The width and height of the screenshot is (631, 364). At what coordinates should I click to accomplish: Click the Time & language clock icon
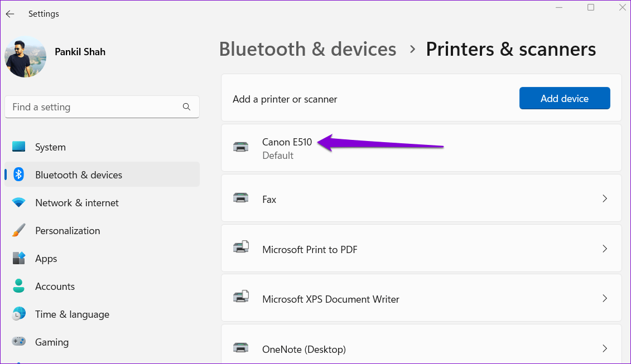click(x=18, y=314)
